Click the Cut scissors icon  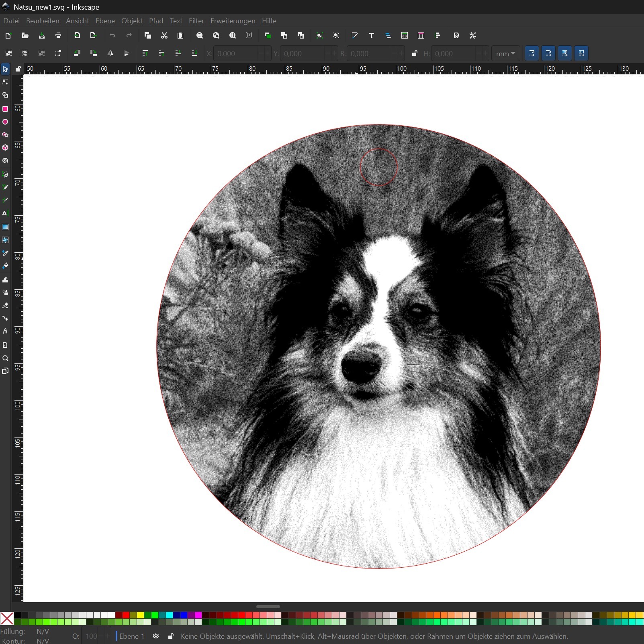[x=164, y=36]
